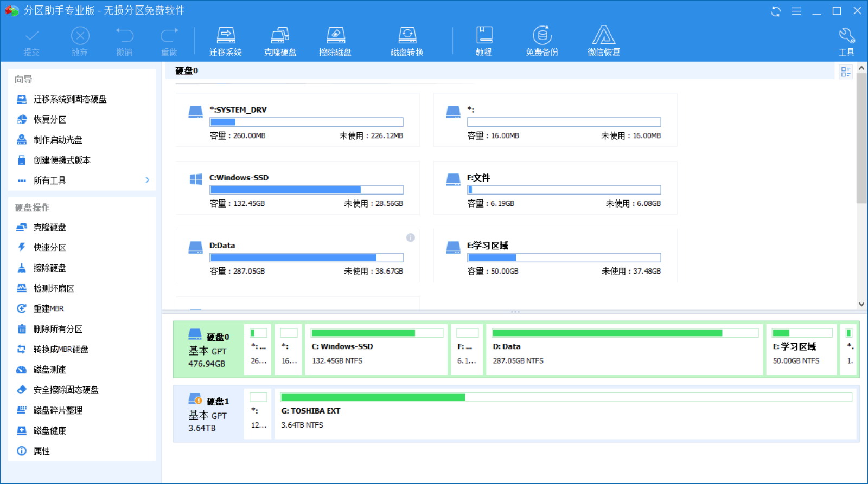The height and width of the screenshot is (484, 868).
Task: Click the 向导 section heading
Action: [x=23, y=79]
